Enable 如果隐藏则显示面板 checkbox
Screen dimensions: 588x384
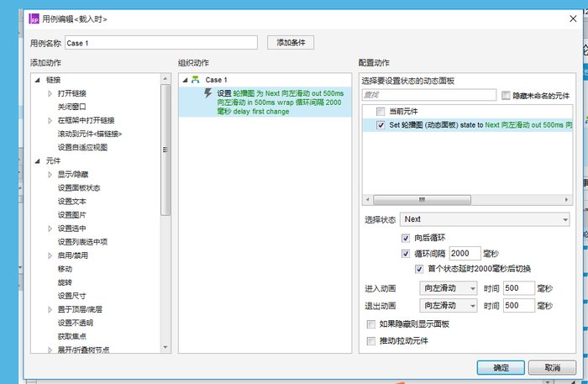pyautogui.click(x=371, y=324)
